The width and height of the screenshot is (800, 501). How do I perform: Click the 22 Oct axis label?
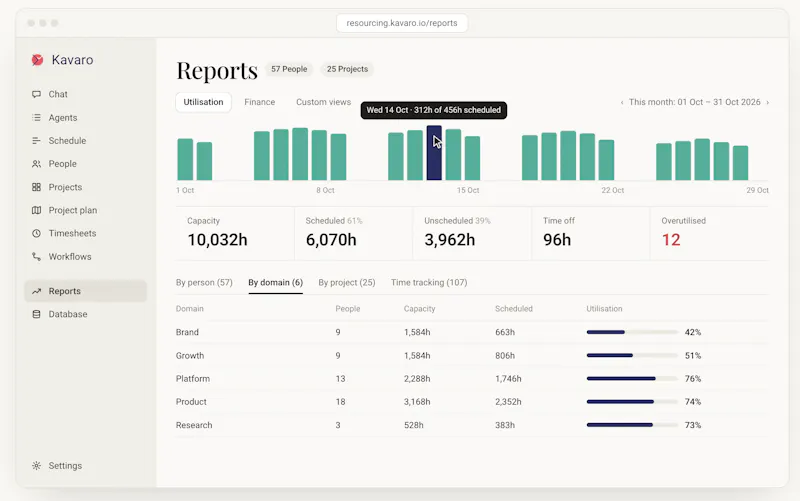(612, 190)
